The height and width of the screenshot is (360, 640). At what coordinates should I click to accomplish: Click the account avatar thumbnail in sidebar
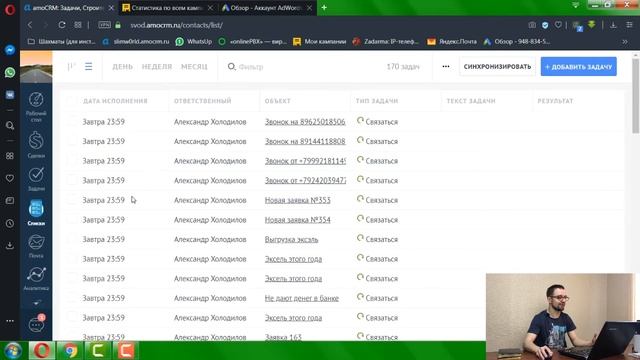36,67
